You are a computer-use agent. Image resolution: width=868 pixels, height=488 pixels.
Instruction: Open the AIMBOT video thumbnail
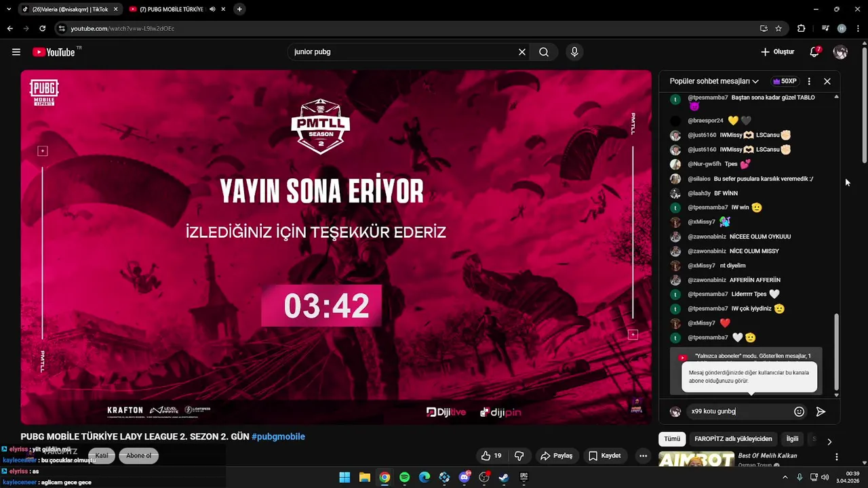point(696,460)
